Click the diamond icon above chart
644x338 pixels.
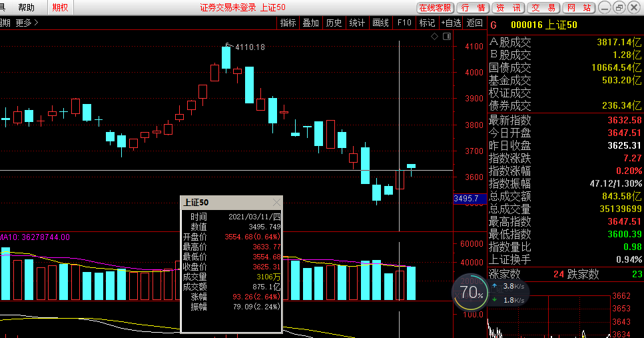pos(434,37)
